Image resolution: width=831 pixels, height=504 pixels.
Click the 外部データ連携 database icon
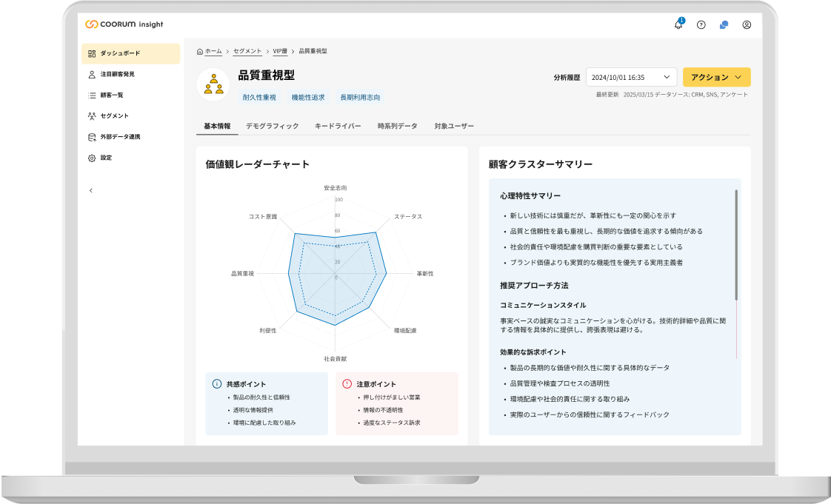point(92,137)
